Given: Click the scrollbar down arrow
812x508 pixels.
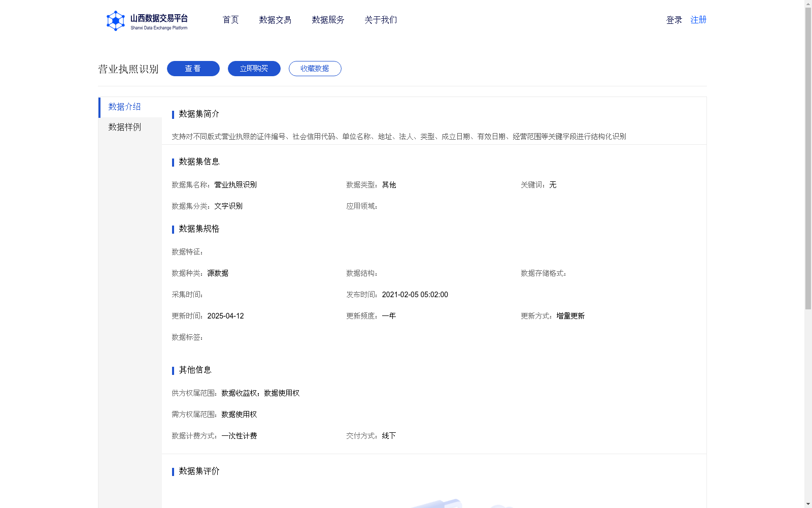Looking at the screenshot, I should (x=808, y=504).
